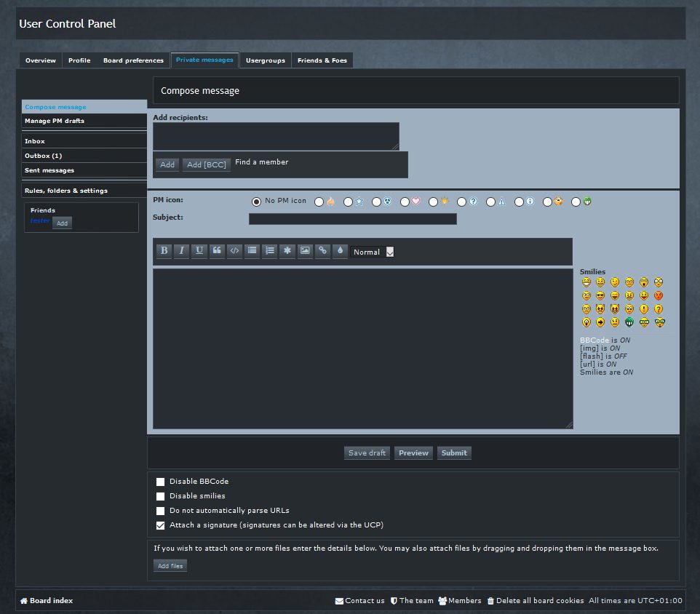Click the Add files button
The width and height of the screenshot is (700, 614).
click(x=170, y=566)
